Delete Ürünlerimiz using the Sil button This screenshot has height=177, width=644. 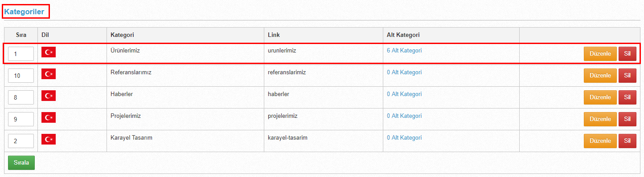628,54
